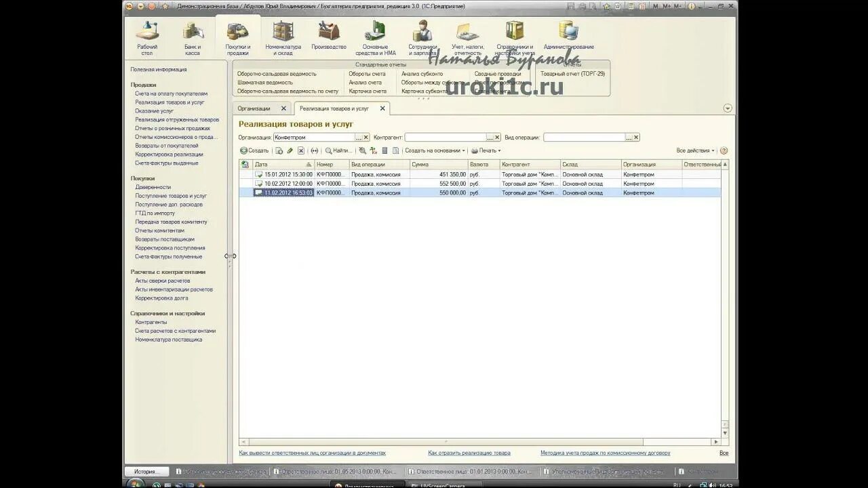868x488 pixels.
Task: Open Методика учета продаж по комиссионному договору
Action: pyautogui.click(x=605, y=453)
